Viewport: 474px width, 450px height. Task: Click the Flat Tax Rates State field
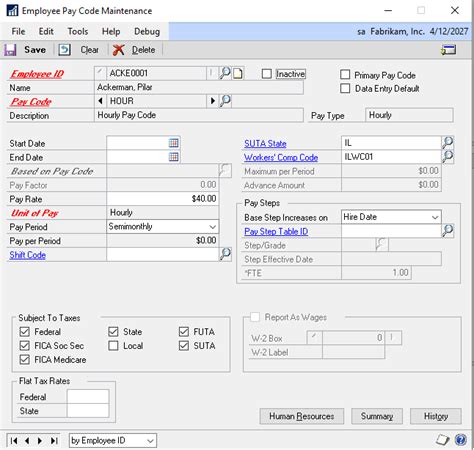point(88,411)
